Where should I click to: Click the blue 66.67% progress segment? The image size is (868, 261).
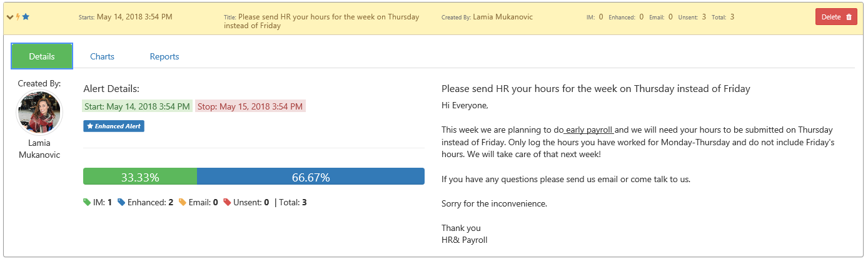point(311,177)
